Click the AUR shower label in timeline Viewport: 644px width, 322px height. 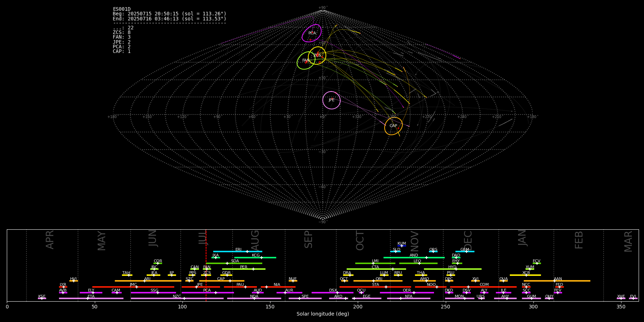point(289,291)
